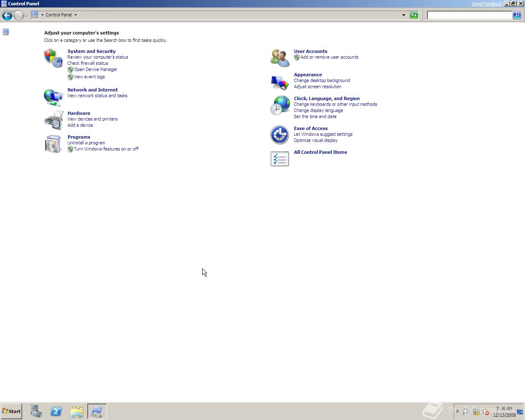Screen dimensions: 525x420
Task: Click the System and Security shield icon
Action: [53, 58]
